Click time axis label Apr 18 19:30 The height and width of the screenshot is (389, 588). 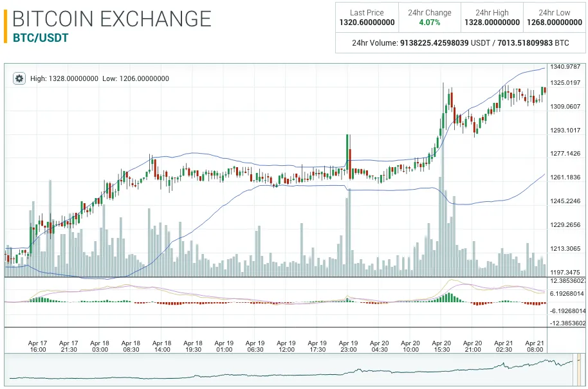tap(193, 347)
